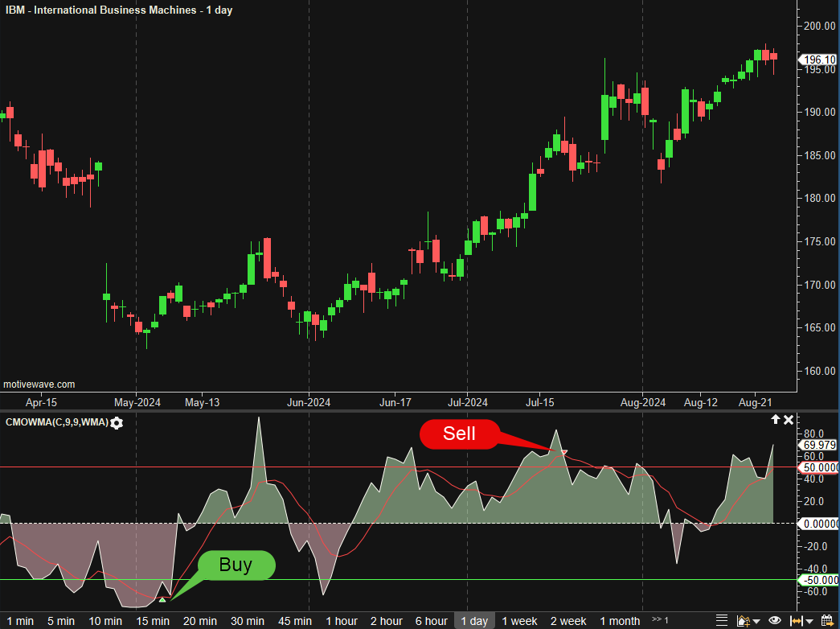Viewport: 840px width, 629px height.
Task: Click the green Buy signal label
Action: (236, 565)
